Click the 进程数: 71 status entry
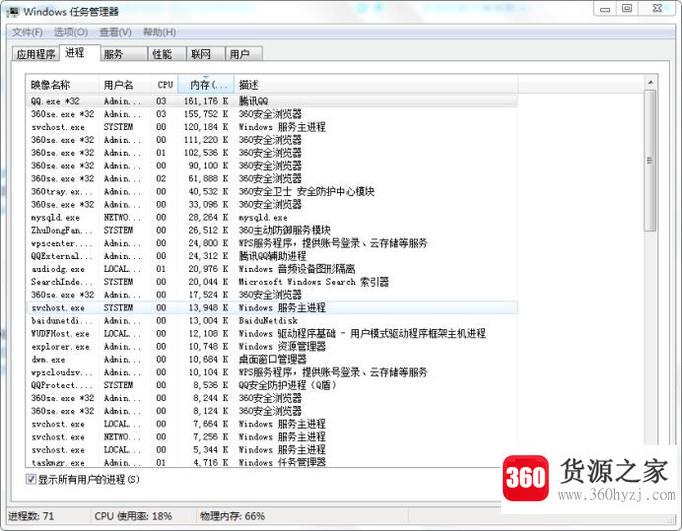This screenshot has height=531, width=682. [31, 516]
